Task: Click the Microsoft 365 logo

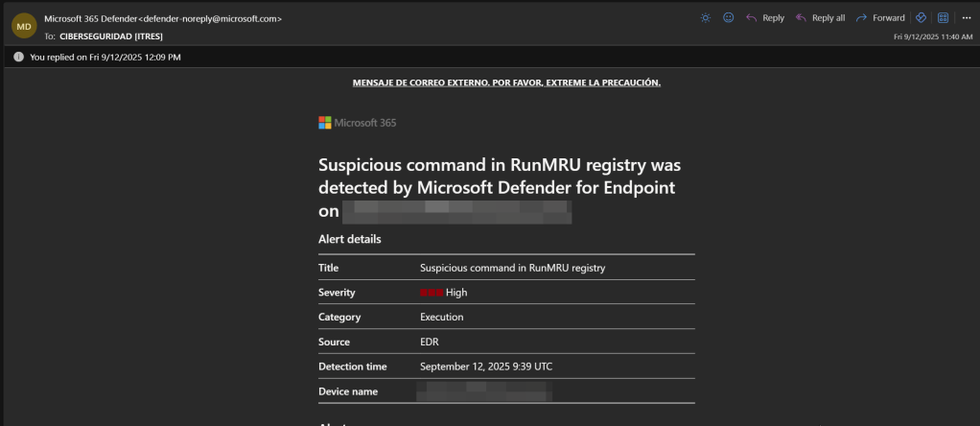Action: pos(357,122)
